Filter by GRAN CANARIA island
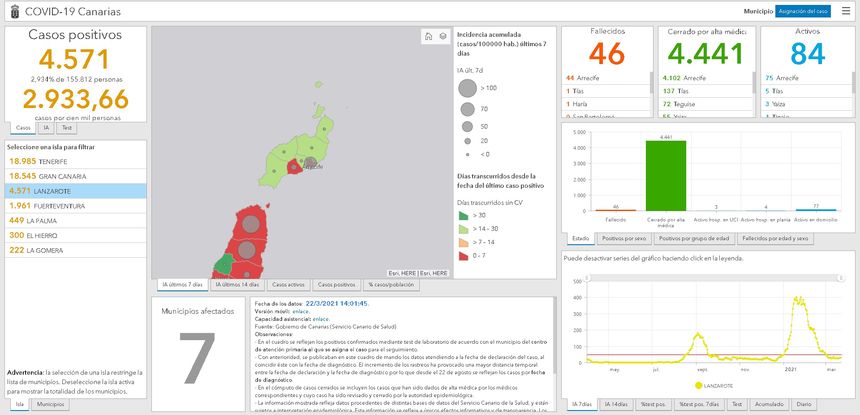Screen dimensions: 860x415 pos(76,177)
